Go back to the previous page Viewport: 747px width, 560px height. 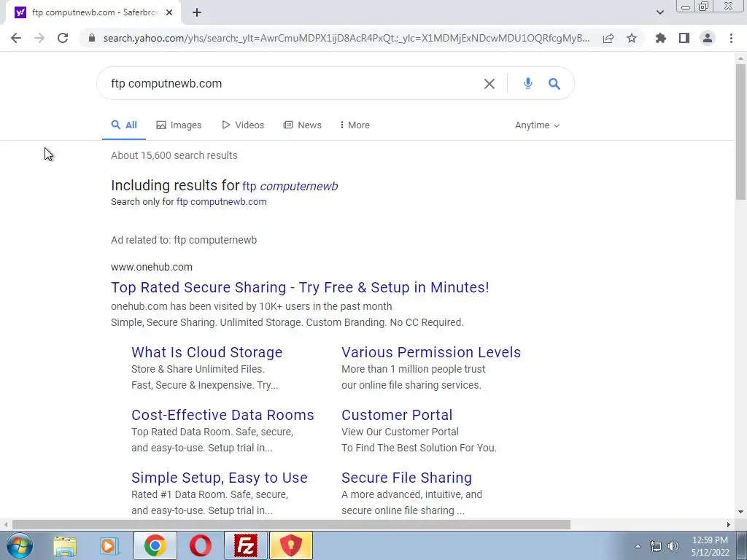(16, 38)
